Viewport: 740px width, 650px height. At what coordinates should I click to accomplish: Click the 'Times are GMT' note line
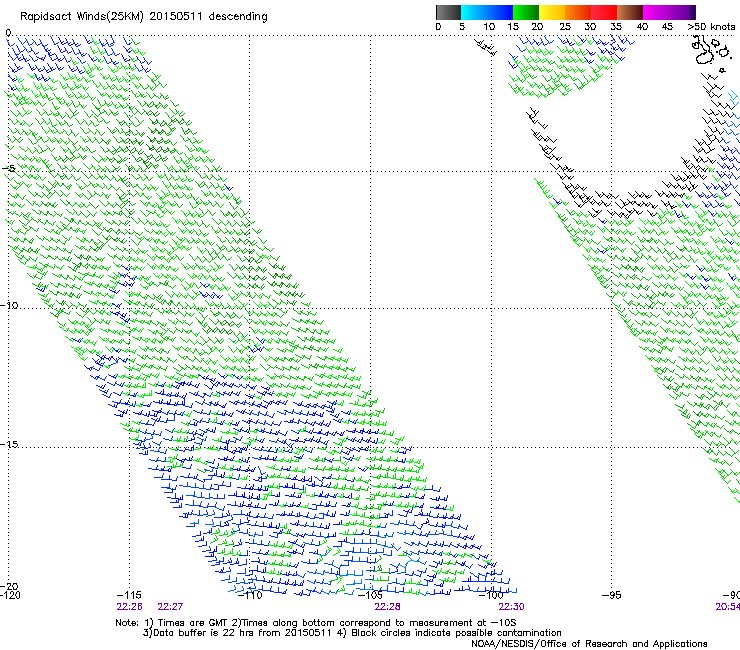pos(316,623)
